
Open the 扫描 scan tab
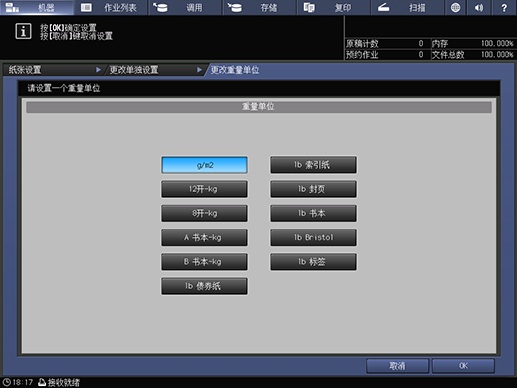(x=408, y=7)
